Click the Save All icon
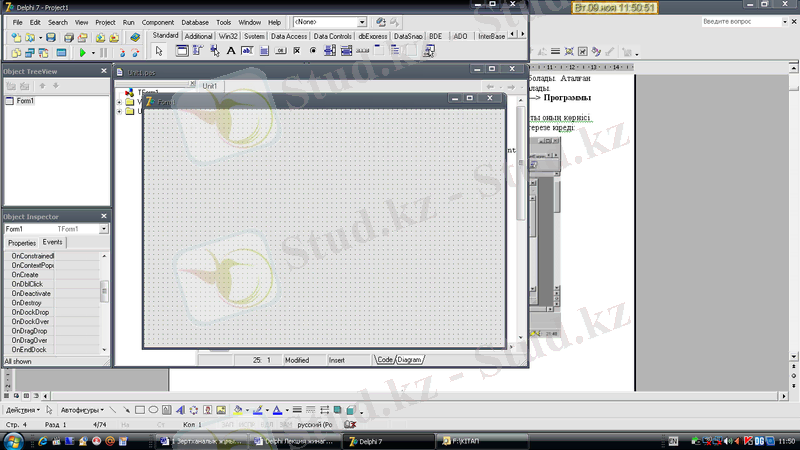The width and height of the screenshot is (800, 450). pyautogui.click(x=69, y=38)
